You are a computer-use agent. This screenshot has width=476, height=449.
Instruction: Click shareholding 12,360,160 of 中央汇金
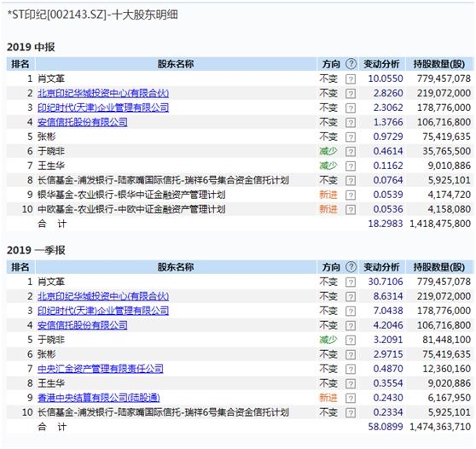446,369
